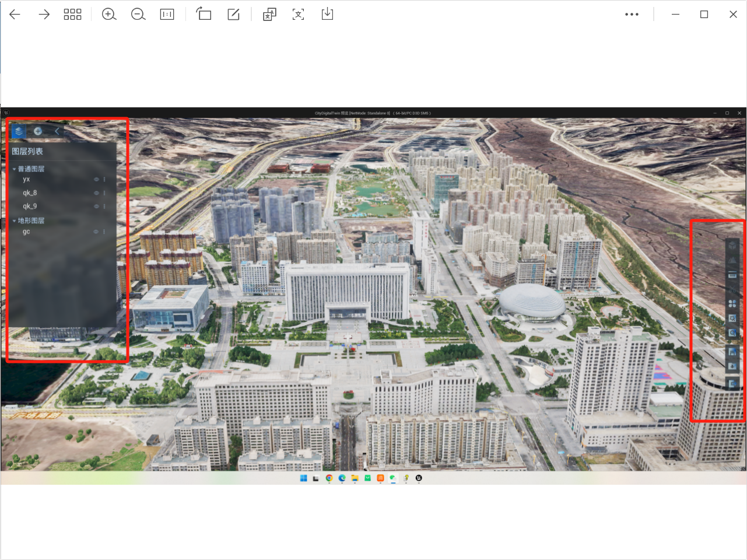This screenshot has width=747, height=560.
Task: Open Microsoft Edge from the taskbar
Action: tap(342, 478)
